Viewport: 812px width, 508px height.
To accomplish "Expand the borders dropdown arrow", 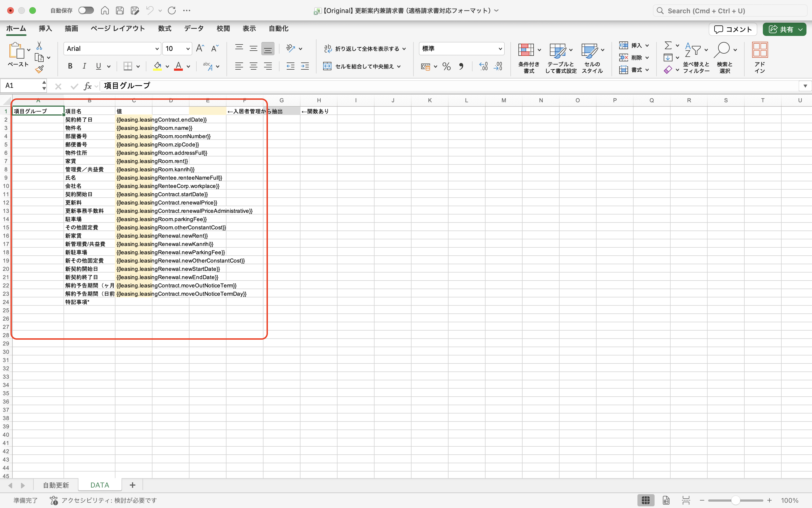I will coord(138,67).
